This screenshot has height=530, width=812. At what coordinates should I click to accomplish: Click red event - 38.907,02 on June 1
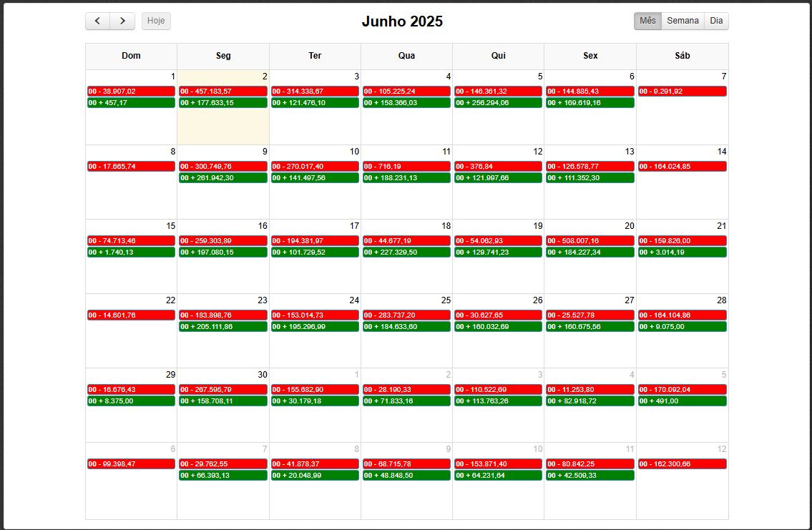[131, 92]
